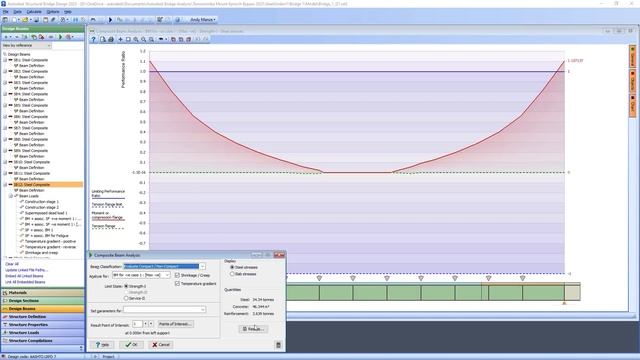Click the zoom window rectangle icon in graph toolbar
Screen dimensions: 640x360
[x=128, y=40]
